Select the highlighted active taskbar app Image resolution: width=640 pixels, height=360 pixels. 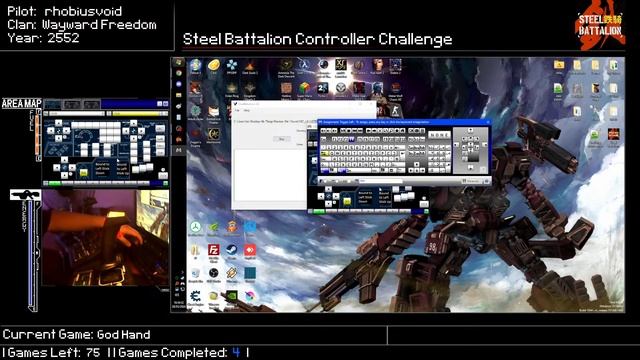(x=178, y=150)
